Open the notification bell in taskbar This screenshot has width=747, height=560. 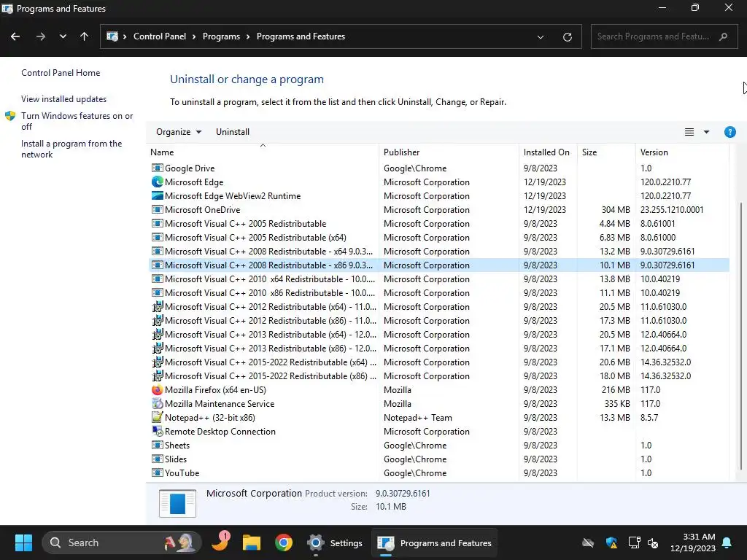(x=727, y=542)
